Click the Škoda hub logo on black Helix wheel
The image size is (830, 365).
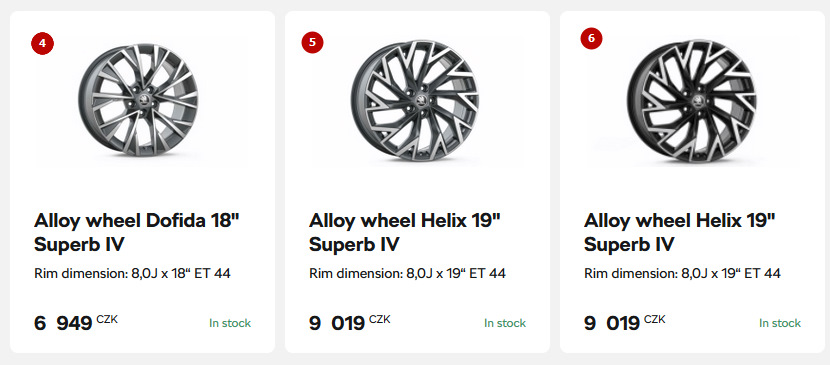point(696,101)
